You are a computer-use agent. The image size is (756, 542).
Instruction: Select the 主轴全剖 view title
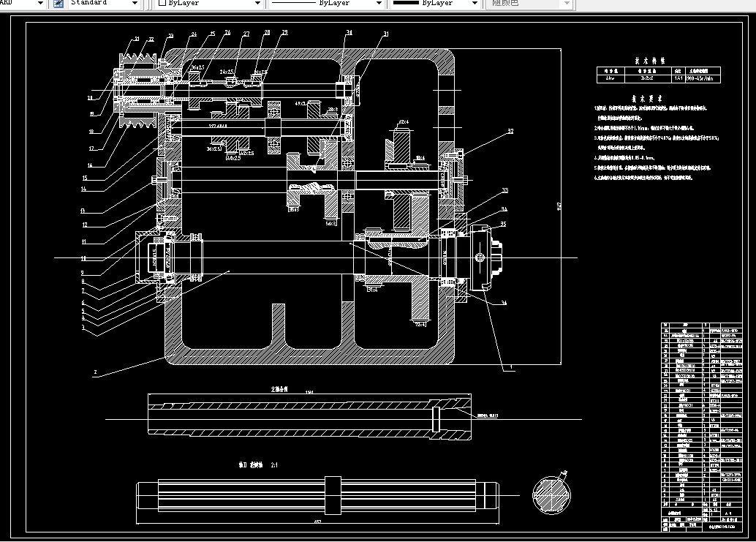pyautogui.click(x=279, y=388)
